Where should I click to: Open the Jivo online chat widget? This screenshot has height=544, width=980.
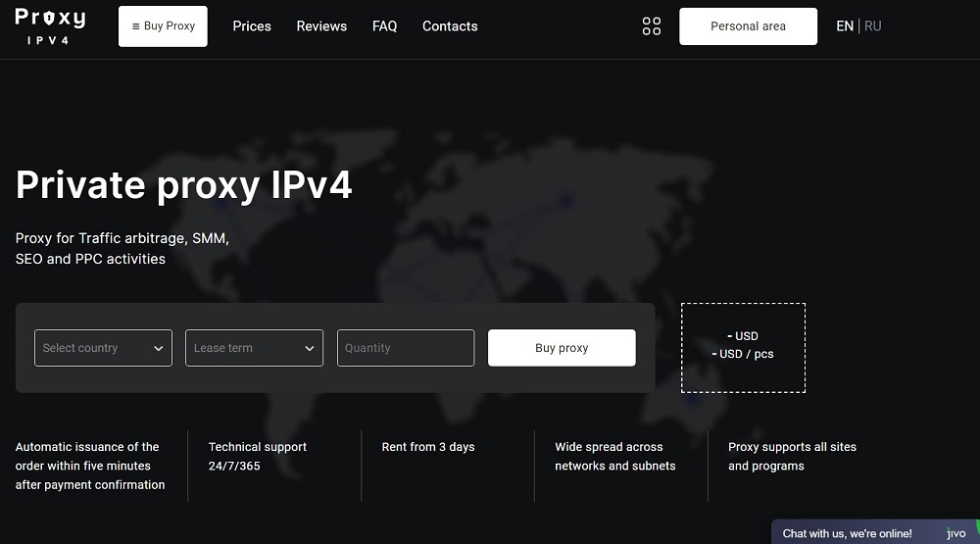click(875, 533)
